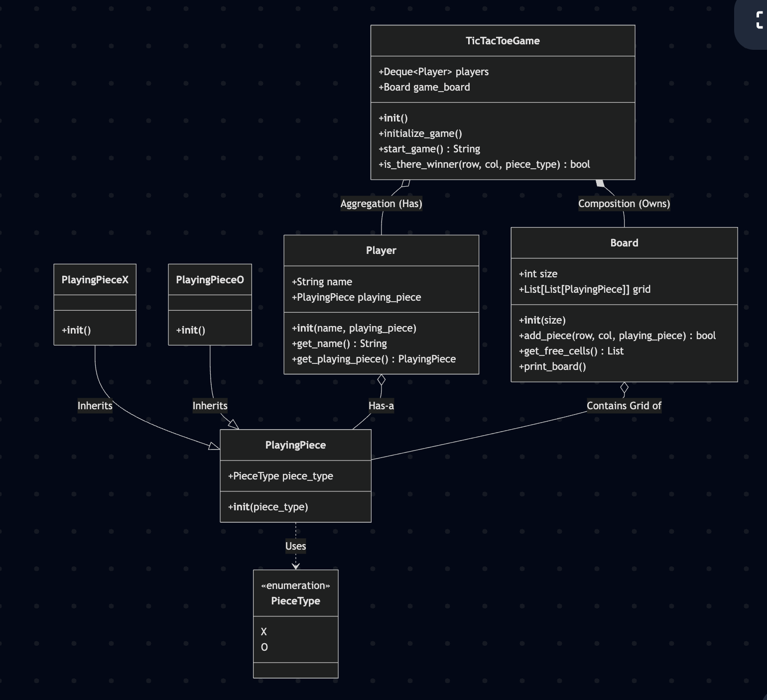Click the PieceType enumeration name
Image resolution: width=767 pixels, height=700 pixels.
[295, 601]
